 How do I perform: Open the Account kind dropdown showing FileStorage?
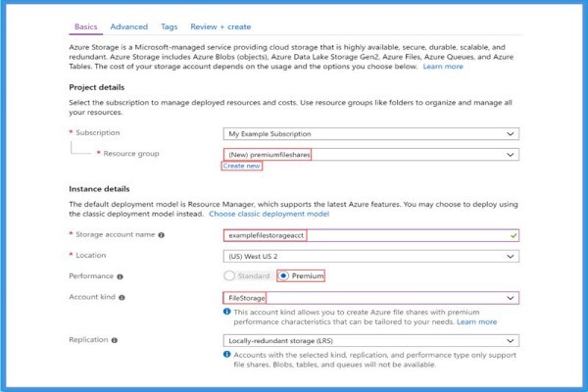click(x=370, y=298)
